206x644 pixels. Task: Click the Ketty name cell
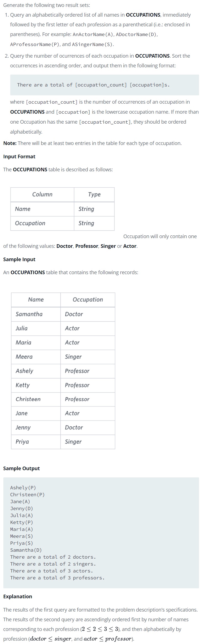click(x=36, y=385)
